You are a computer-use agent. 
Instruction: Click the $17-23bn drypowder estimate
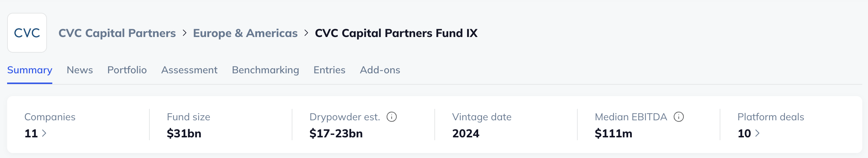(336, 133)
